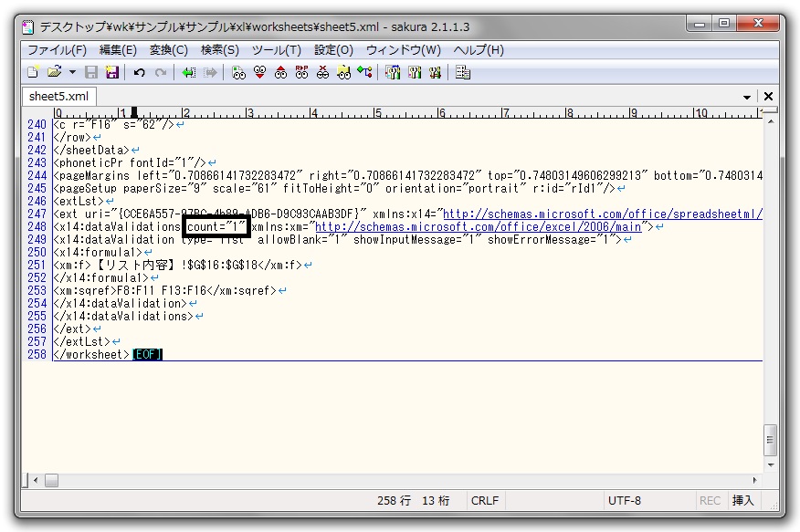Create a new file with the New icon

[x=33, y=72]
